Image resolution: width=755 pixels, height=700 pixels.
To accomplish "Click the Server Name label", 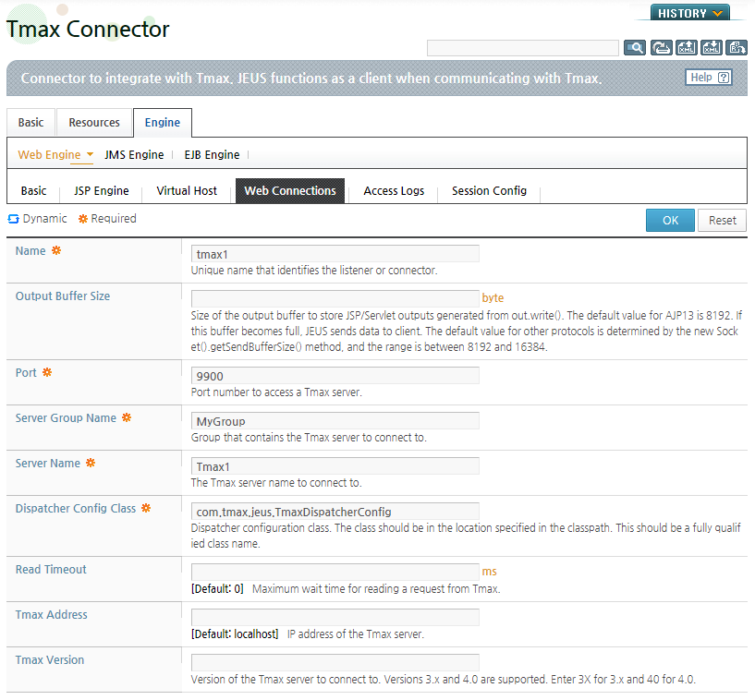I will 48,464.
